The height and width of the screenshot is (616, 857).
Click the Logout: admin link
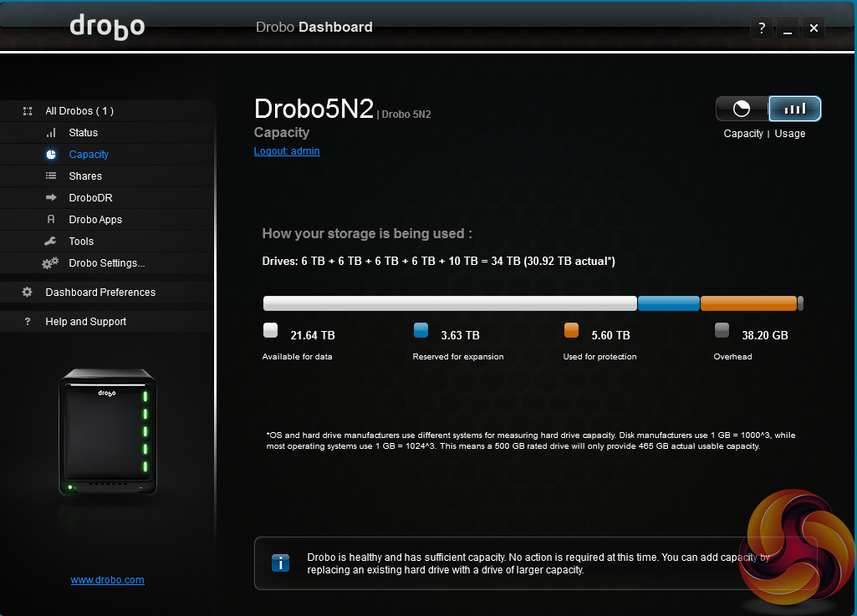[287, 151]
